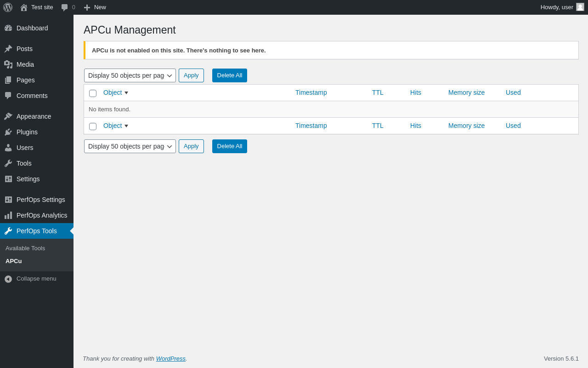
Task: Click the Media icon in sidebar
Action: (x=8, y=64)
